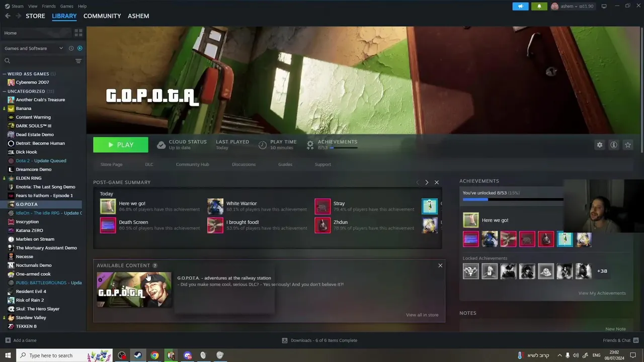Open notifications bell button
Screen dimensions: 644x362
point(539,6)
